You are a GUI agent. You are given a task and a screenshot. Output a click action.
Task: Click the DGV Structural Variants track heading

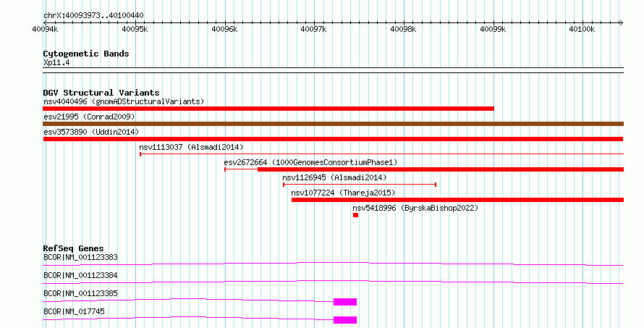click(101, 93)
